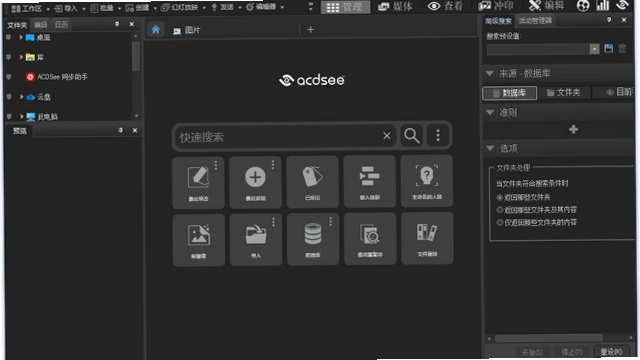Open three-dot menu on the import tile
Screen dimensions: 640x360
tap(273, 222)
